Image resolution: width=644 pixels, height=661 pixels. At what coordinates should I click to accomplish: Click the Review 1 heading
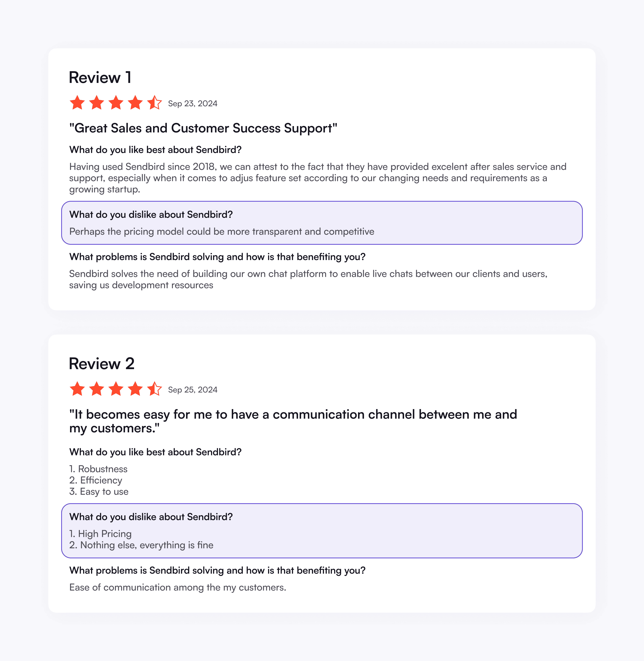pos(100,77)
